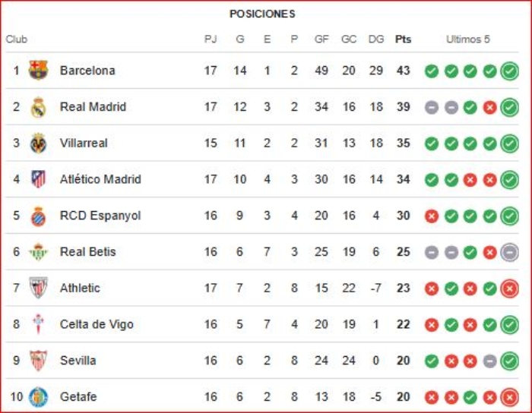
Task: Open the Sevilla team name link
Action: pos(78,361)
